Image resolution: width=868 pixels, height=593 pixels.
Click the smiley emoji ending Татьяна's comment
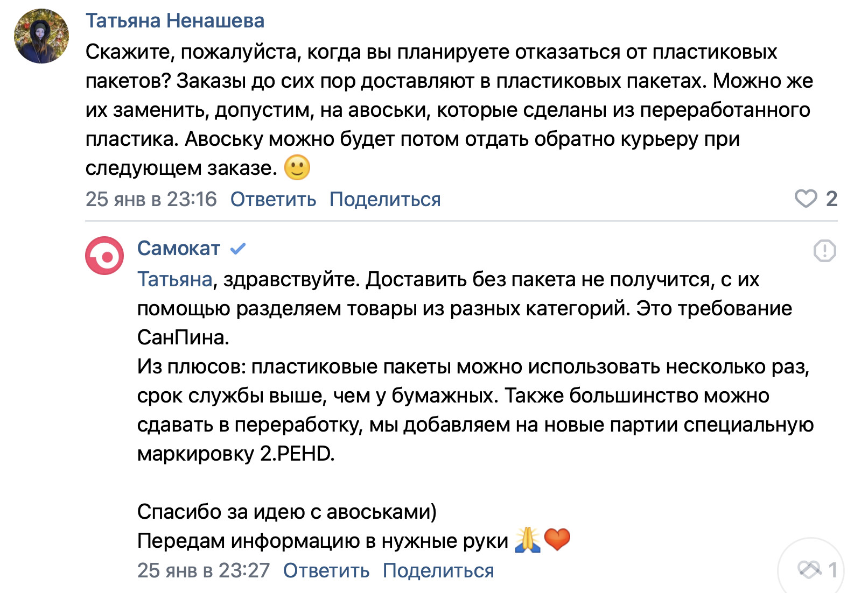point(297,168)
